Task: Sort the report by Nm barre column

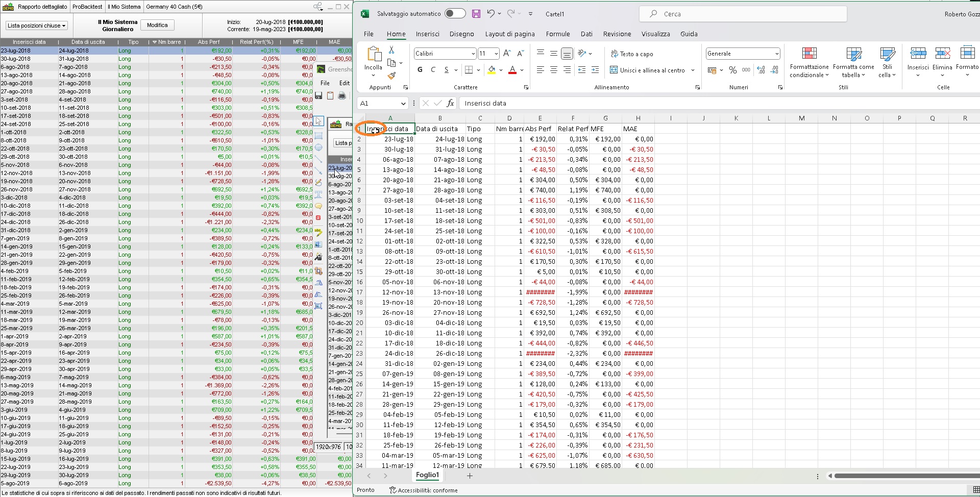Action: pos(166,42)
